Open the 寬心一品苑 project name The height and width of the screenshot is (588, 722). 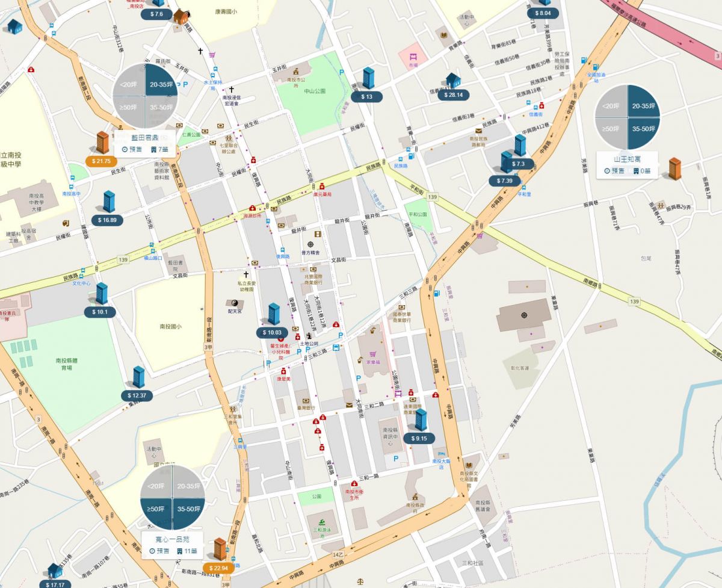point(172,539)
